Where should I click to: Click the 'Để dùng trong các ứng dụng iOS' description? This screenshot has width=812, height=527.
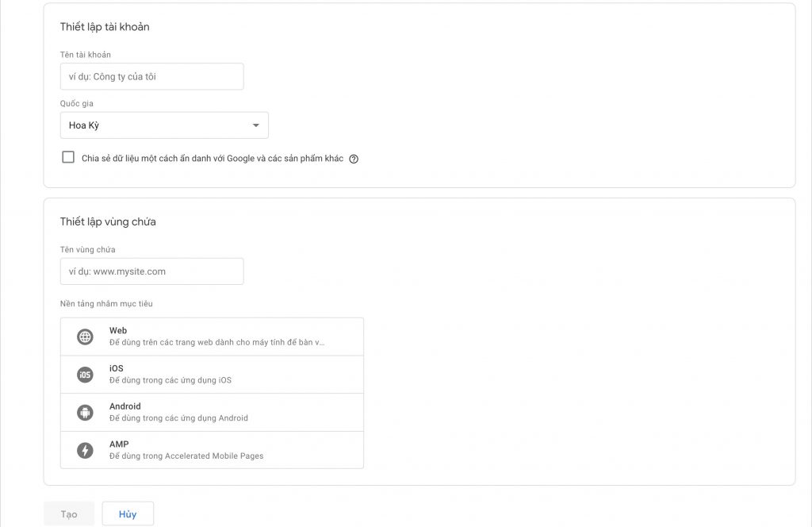tap(170, 380)
